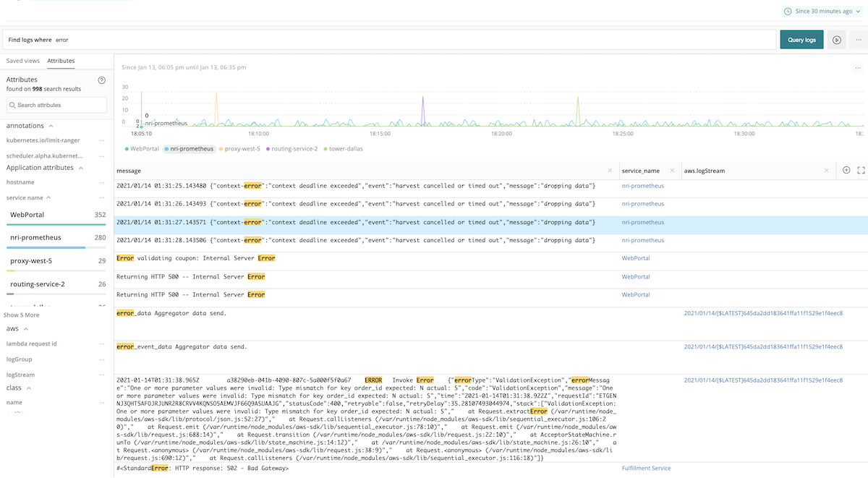Filter by WebPortal facet with 352 results
This screenshot has width=868, height=478.
56,216
